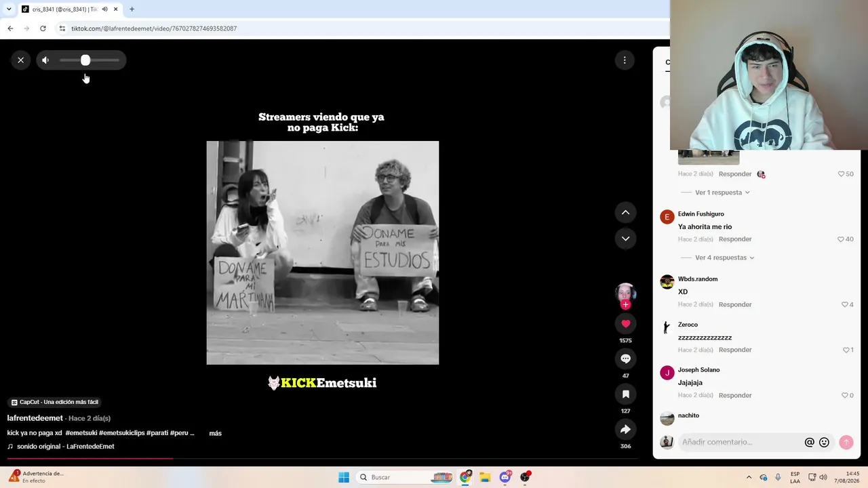Viewport: 868px width, 488px height.
Task: Open the three-dot video options menu
Action: click(625, 60)
